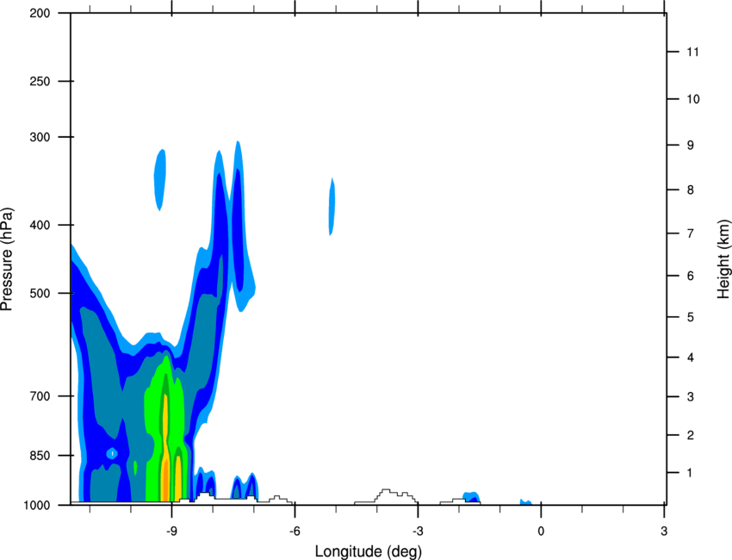The image size is (732, 560).
Task: Click the 250 pressure tick label
Action: click(40, 81)
